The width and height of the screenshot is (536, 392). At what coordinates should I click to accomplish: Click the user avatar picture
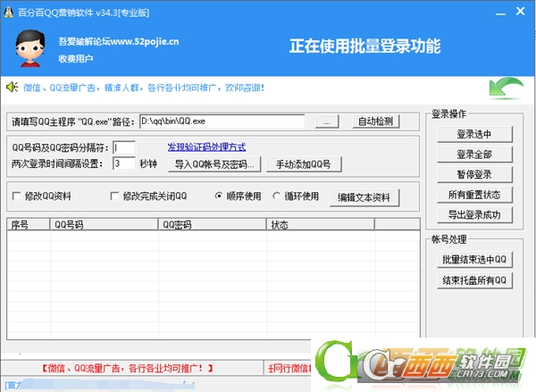[x=30, y=48]
